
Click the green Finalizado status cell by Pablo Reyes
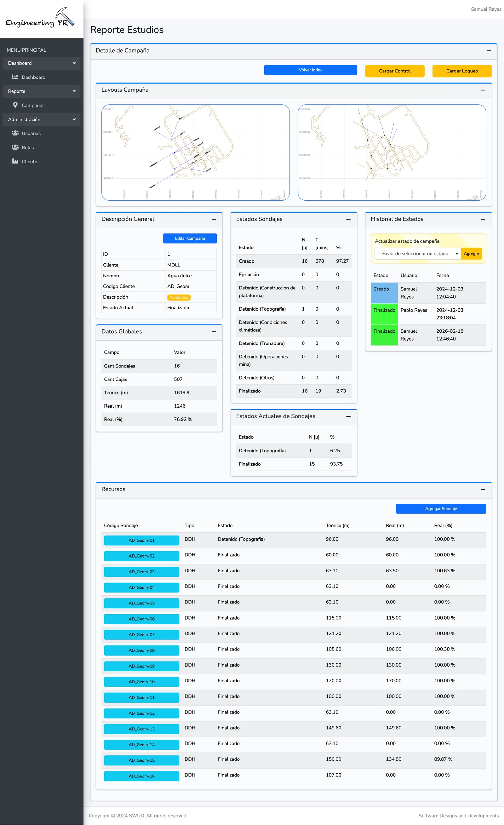384,314
